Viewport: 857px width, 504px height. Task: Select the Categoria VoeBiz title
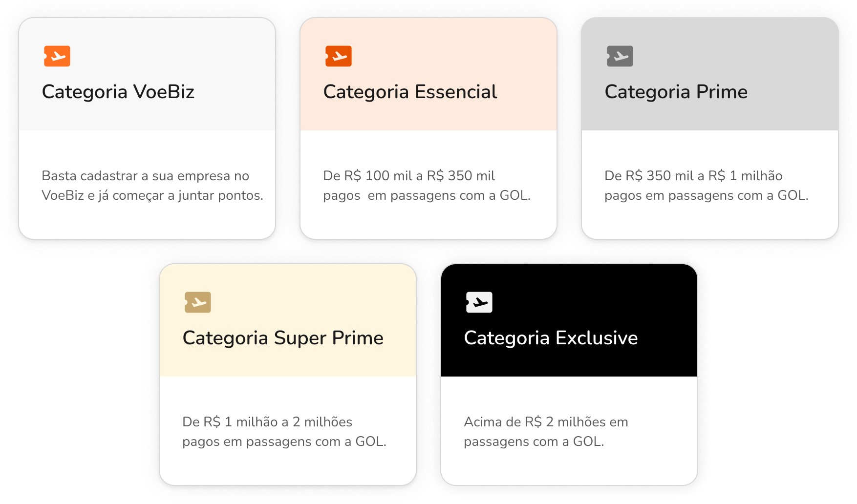[118, 92]
